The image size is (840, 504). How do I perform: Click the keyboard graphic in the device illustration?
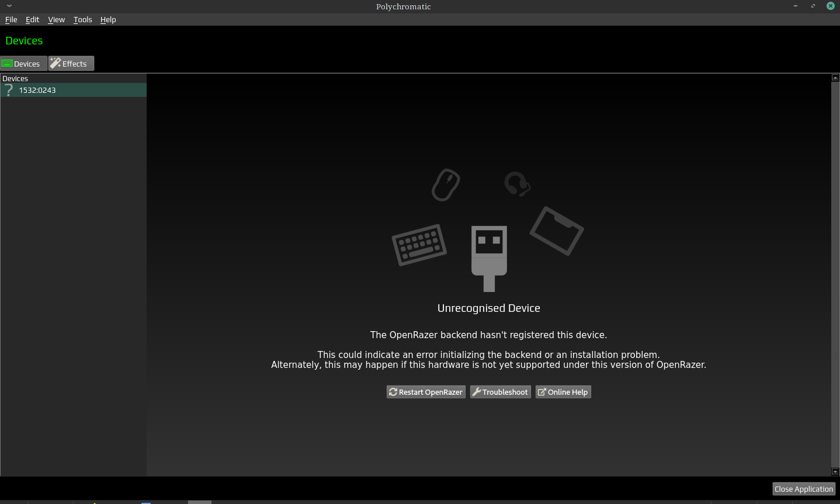coord(419,244)
